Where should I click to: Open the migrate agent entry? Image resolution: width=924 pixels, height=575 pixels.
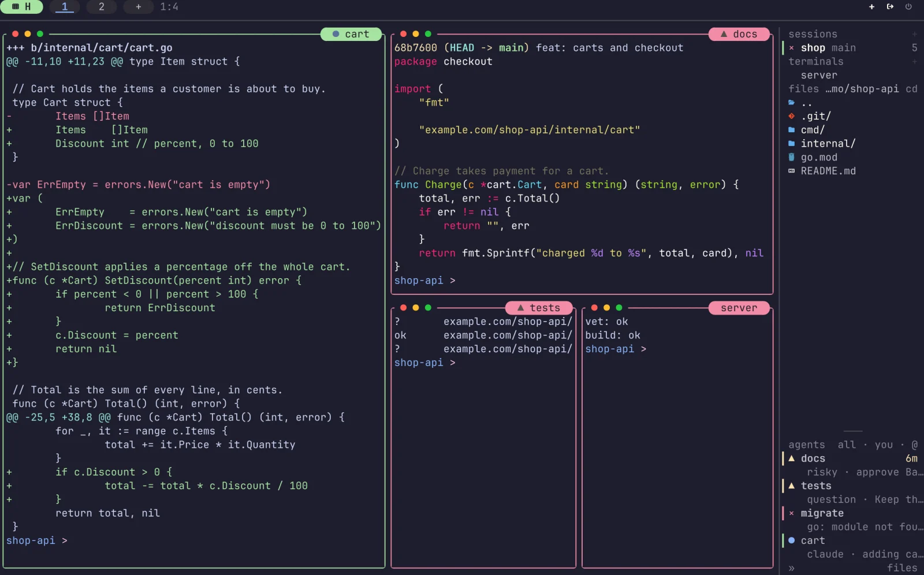coord(852,520)
